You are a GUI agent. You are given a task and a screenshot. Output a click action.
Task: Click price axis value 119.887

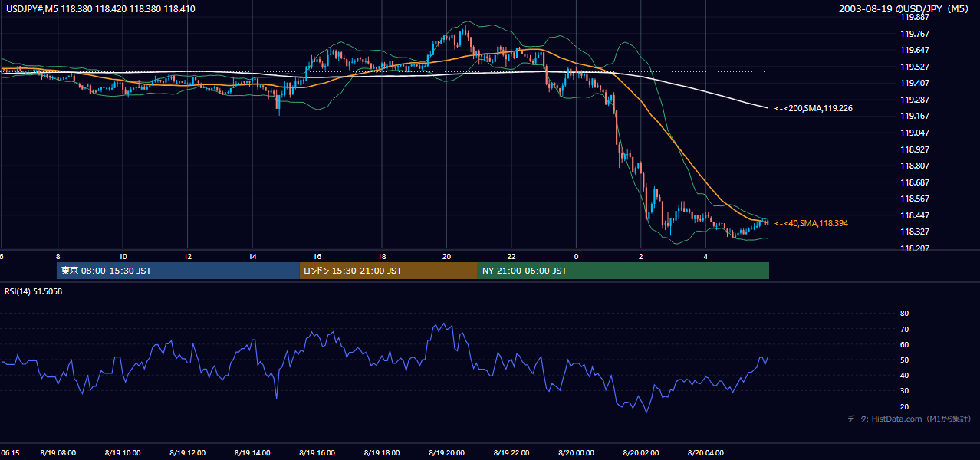click(x=915, y=16)
